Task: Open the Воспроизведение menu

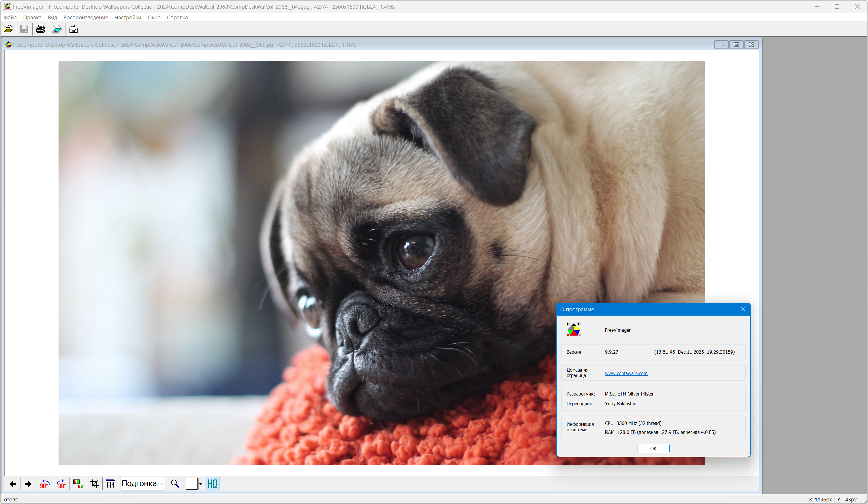Action: point(85,18)
